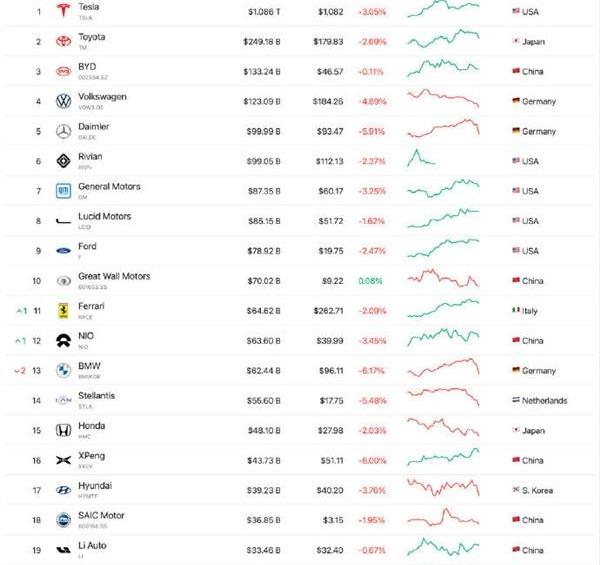600x565 pixels.
Task: Click the Toyota logo icon
Action: 62,41
